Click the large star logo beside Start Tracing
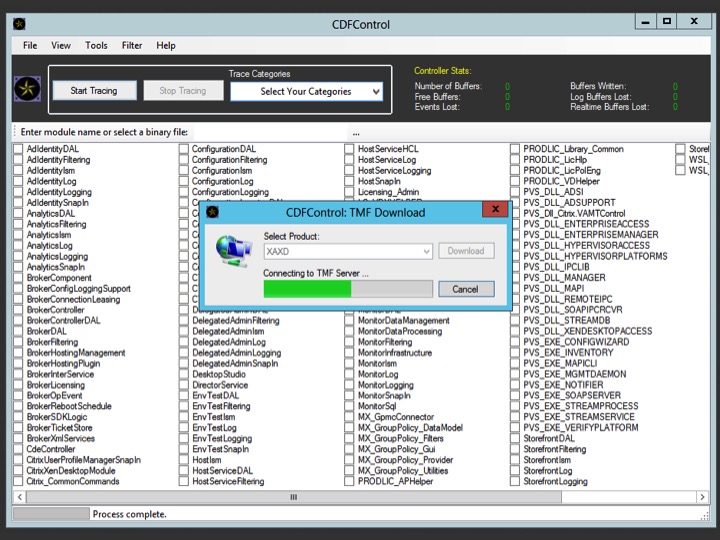Viewport: 720px width, 540px height. [27, 89]
